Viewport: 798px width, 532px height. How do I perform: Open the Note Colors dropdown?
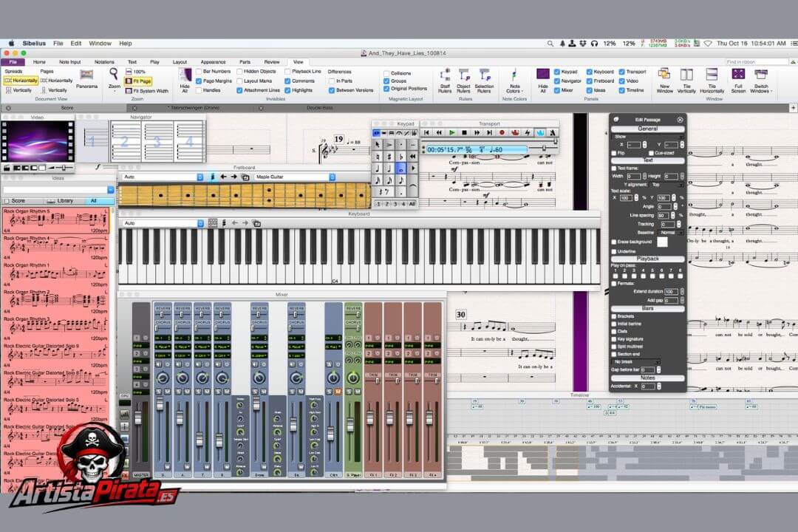pos(514,81)
